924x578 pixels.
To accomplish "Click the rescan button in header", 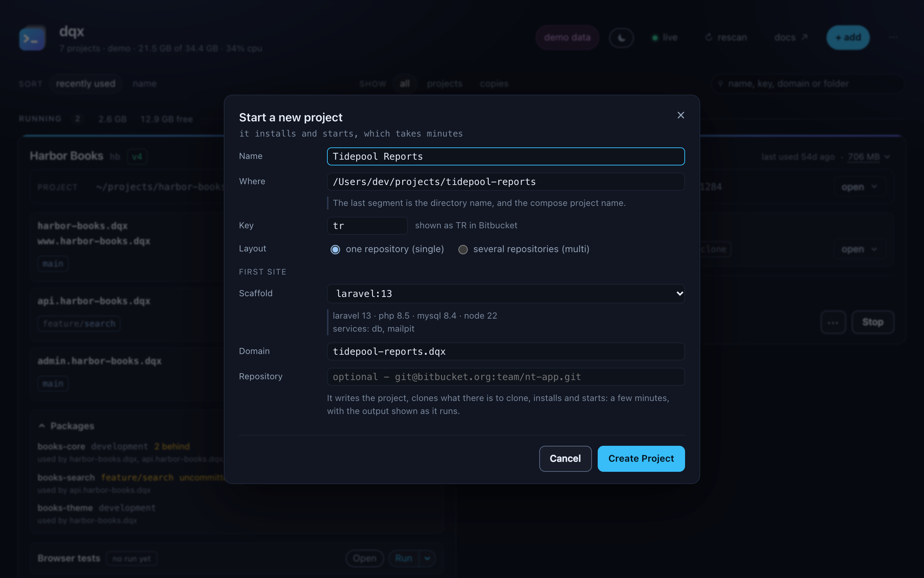I will tap(726, 38).
